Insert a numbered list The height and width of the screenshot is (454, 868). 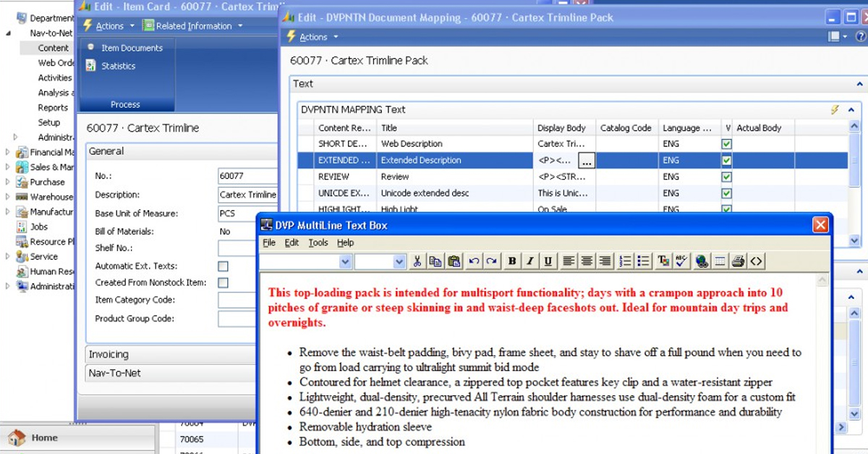tap(626, 261)
